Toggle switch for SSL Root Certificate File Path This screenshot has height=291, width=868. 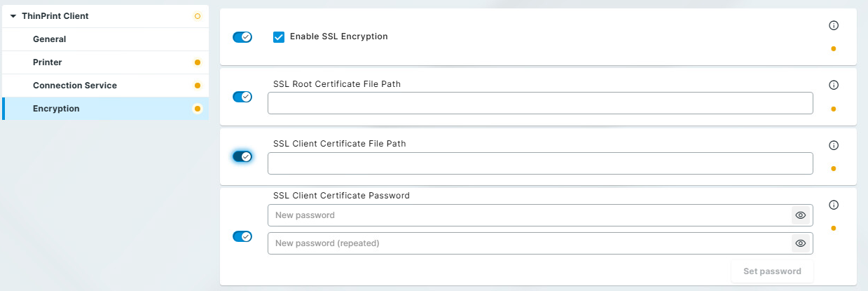242,97
